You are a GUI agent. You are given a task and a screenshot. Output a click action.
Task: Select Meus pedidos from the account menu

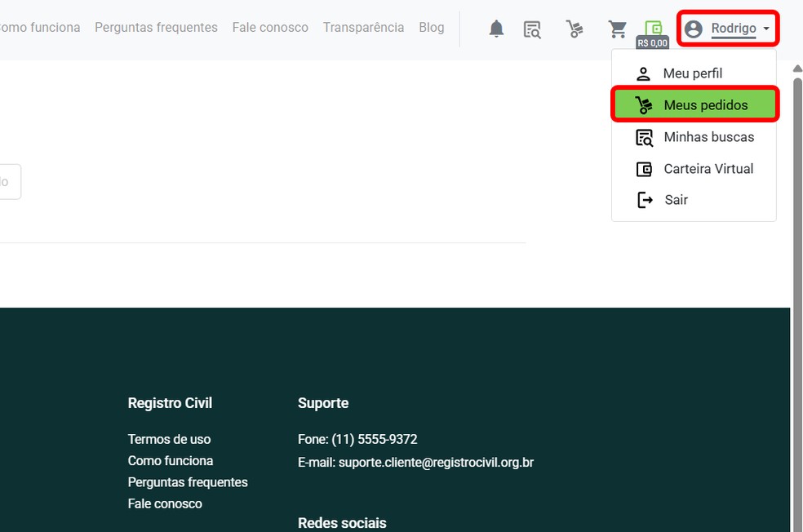705,104
